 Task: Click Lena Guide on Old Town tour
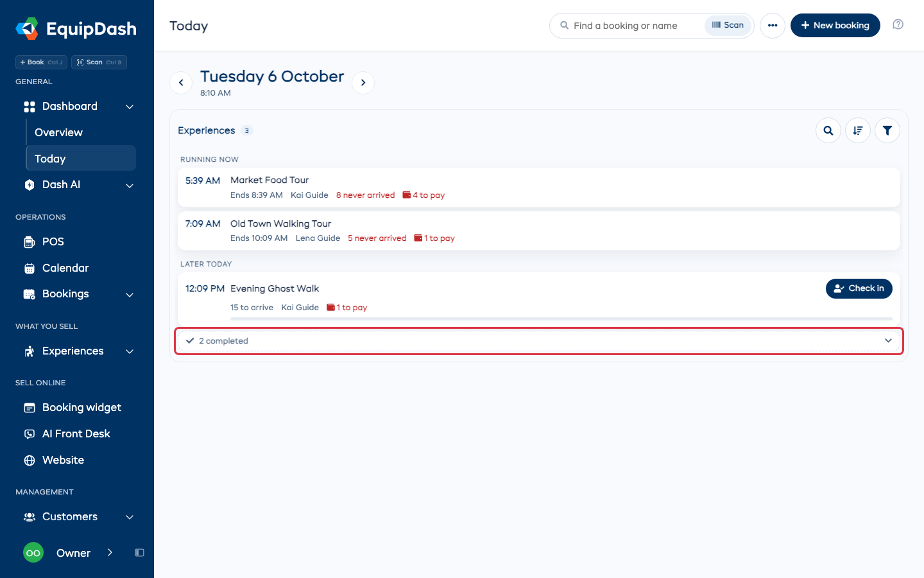click(318, 238)
